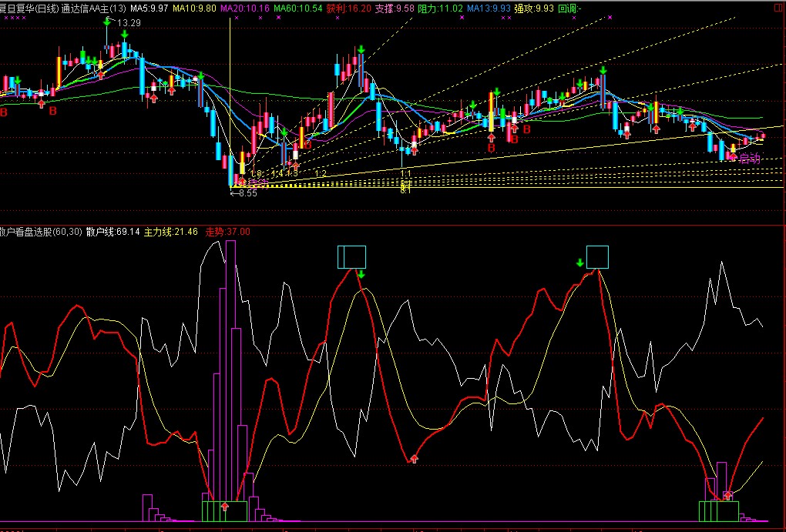The image size is (786, 532).
Task: Click the magenta 启动 signal marker
Action: coord(749,159)
